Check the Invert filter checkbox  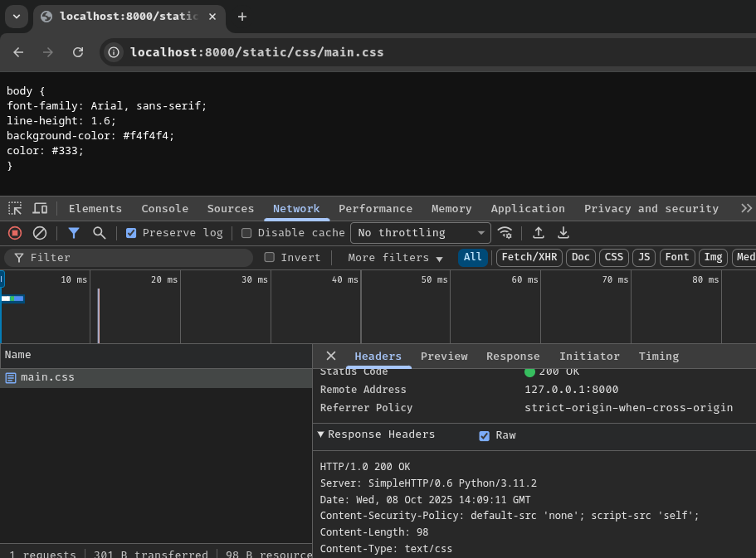tap(269, 257)
